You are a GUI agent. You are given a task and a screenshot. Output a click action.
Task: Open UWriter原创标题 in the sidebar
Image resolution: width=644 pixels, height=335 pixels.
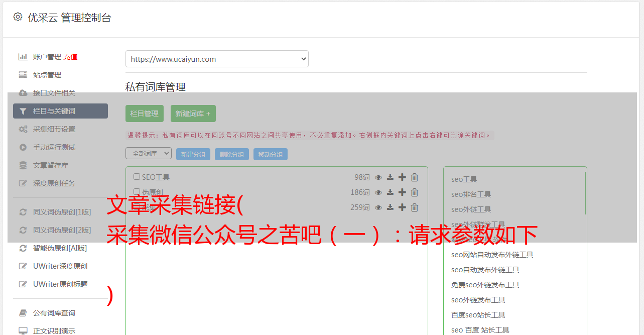click(60, 284)
